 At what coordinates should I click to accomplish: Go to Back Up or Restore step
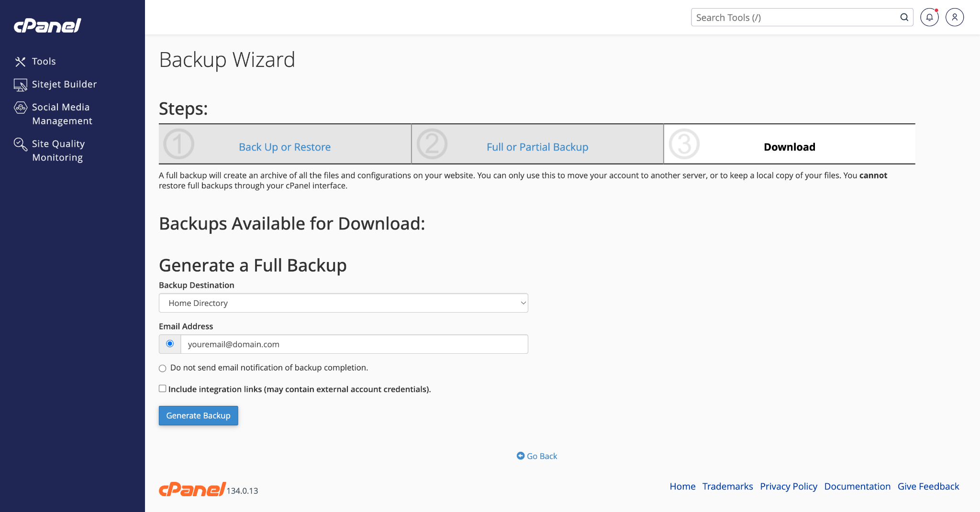[285, 147]
